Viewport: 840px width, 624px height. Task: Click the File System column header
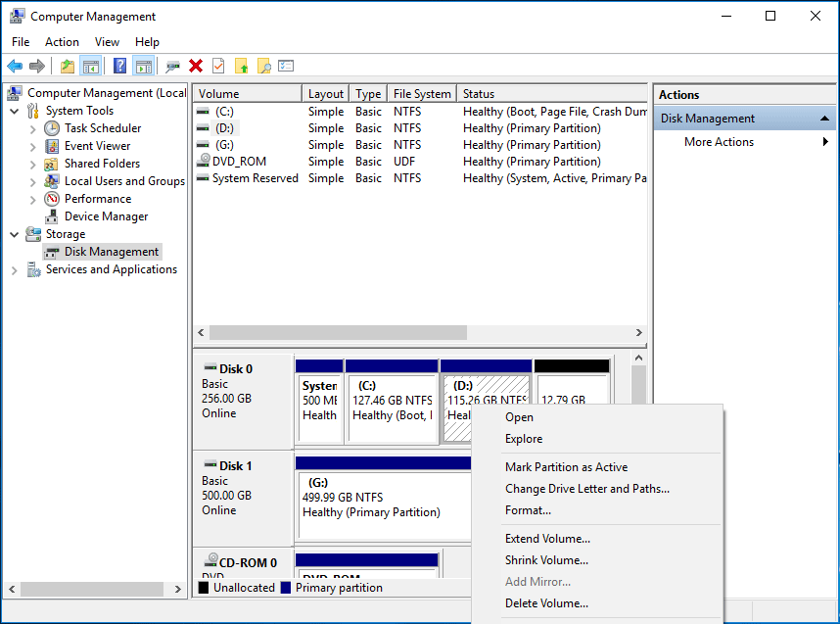[x=422, y=94]
